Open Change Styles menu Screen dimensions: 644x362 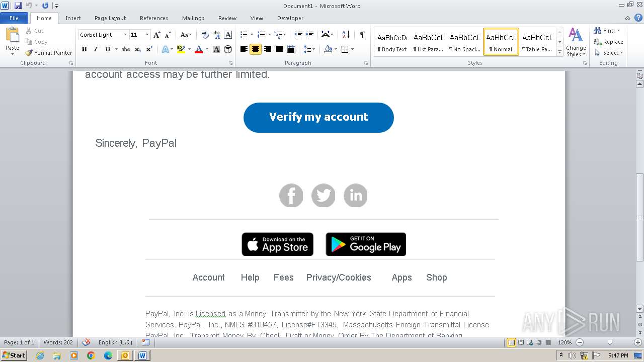tap(576, 42)
